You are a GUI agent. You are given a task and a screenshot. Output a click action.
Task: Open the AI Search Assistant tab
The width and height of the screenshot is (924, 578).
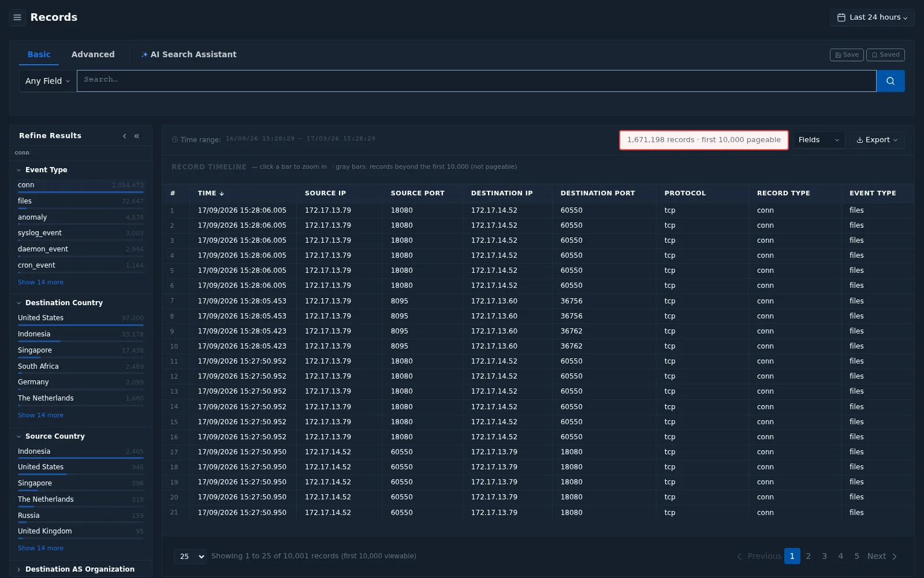(189, 54)
